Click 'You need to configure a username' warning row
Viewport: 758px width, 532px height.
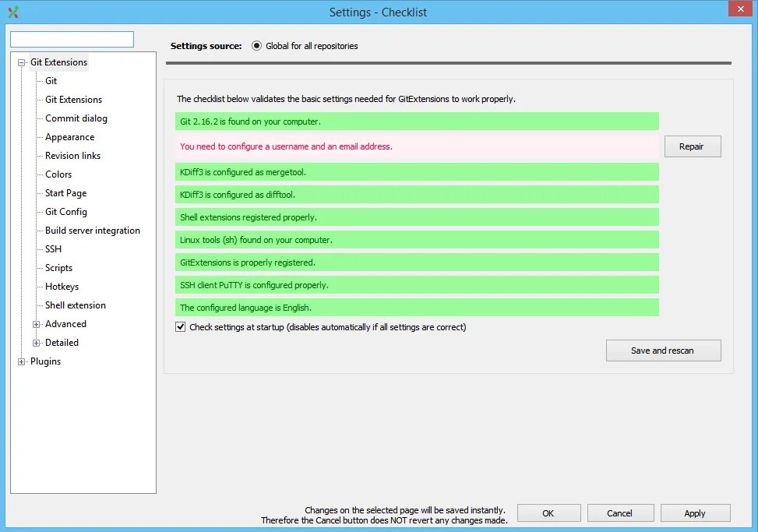click(x=417, y=146)
